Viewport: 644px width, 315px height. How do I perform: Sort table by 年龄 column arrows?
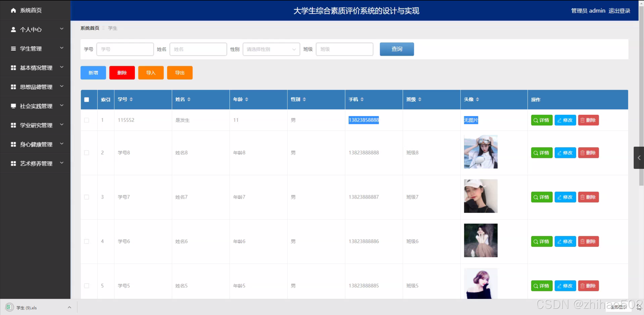[x=247, y=100]
